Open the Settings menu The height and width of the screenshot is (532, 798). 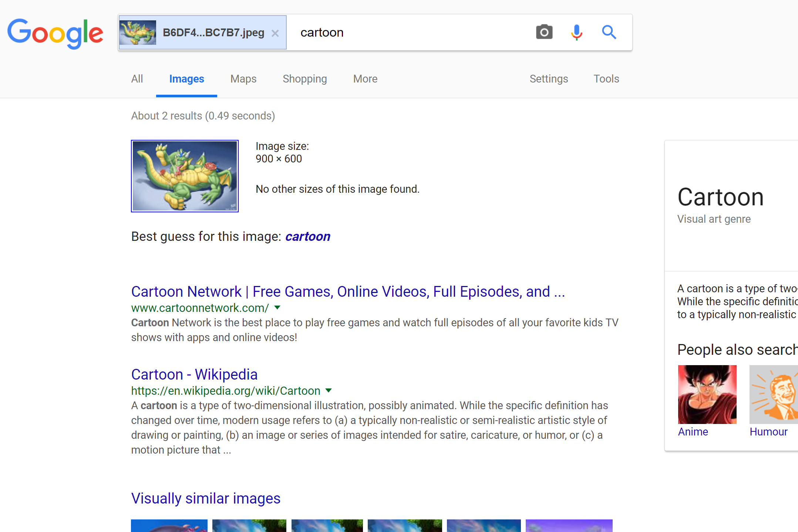tap(549, 79)
